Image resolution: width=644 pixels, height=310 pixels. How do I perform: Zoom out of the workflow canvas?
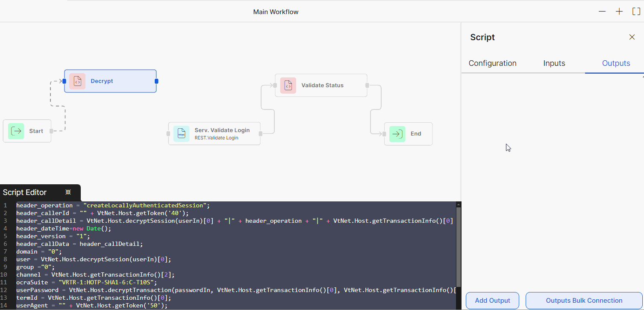click(x=602, y=11)
